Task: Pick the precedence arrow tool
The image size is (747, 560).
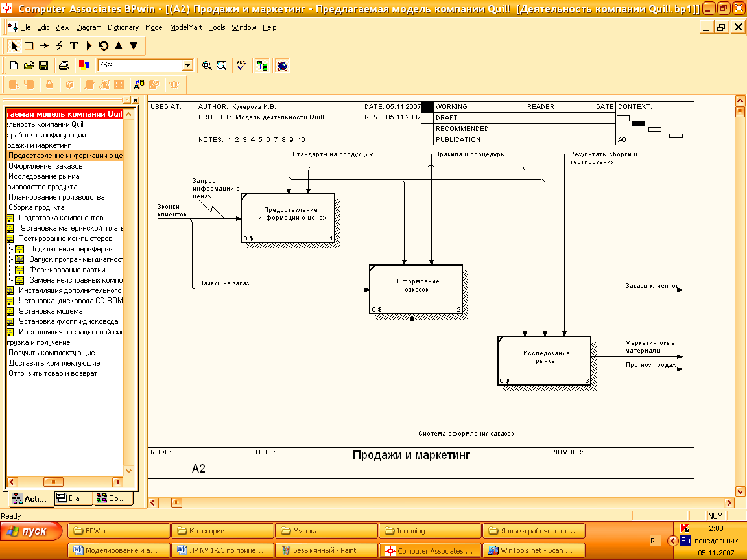Action: [44, 46]
